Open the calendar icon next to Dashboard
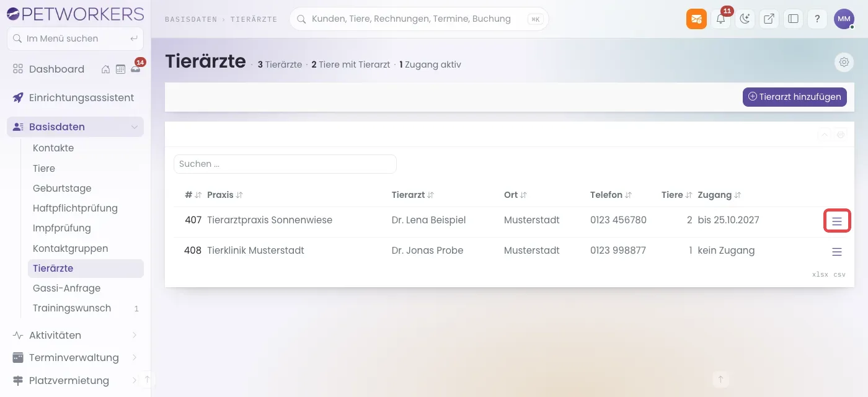Screen dimensions: 868x397 pos(120,69)
